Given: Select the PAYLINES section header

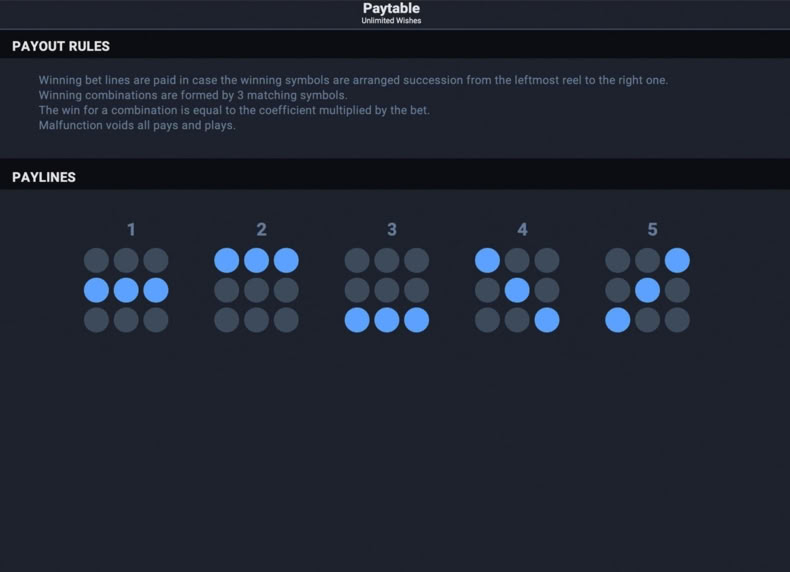Looking at the screenshot, I should point(44,177).
